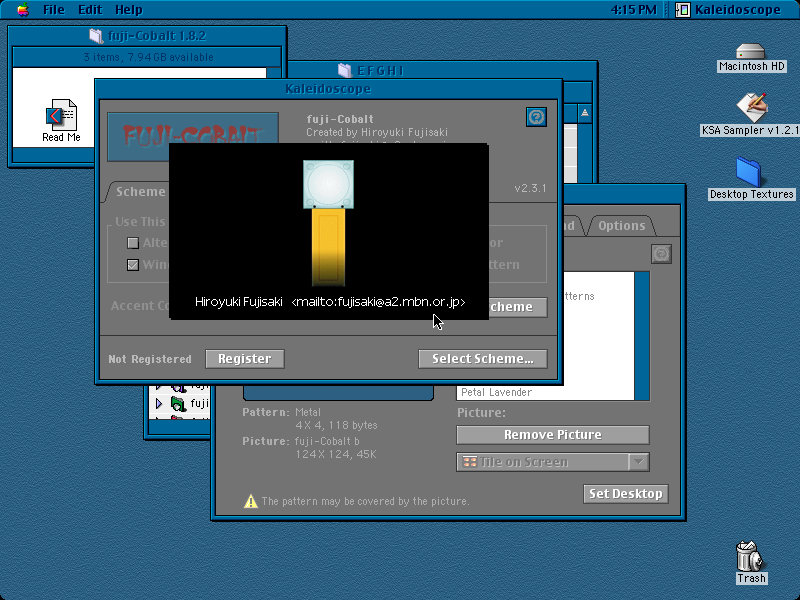800x600 pixels.
Task: Click the blue help button in the Kaleidoscope window
Action: tap(536, 117)
